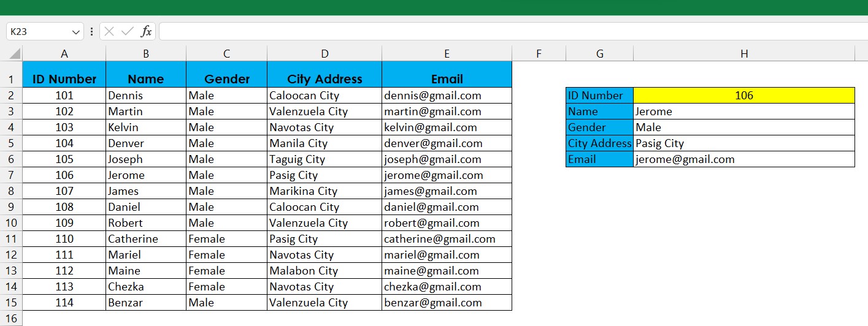
Task: Click the 'City Address' label in column G
Action: 599,143
